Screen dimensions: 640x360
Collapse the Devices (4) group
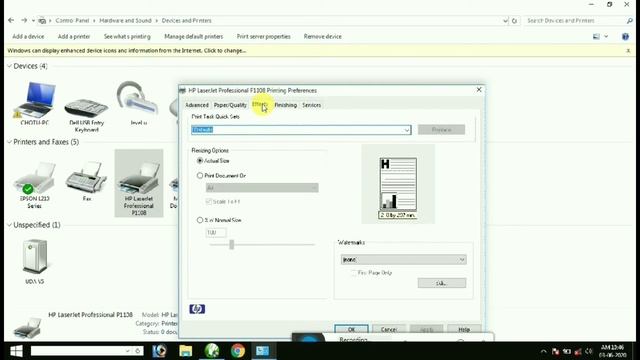point(9,66)
